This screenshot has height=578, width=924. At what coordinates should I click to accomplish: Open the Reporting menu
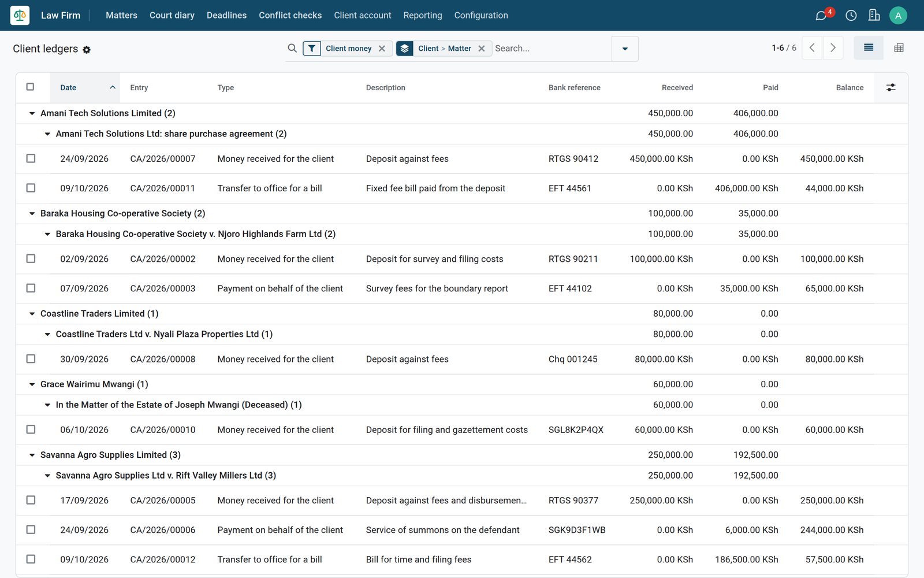(x=423, y=16)
